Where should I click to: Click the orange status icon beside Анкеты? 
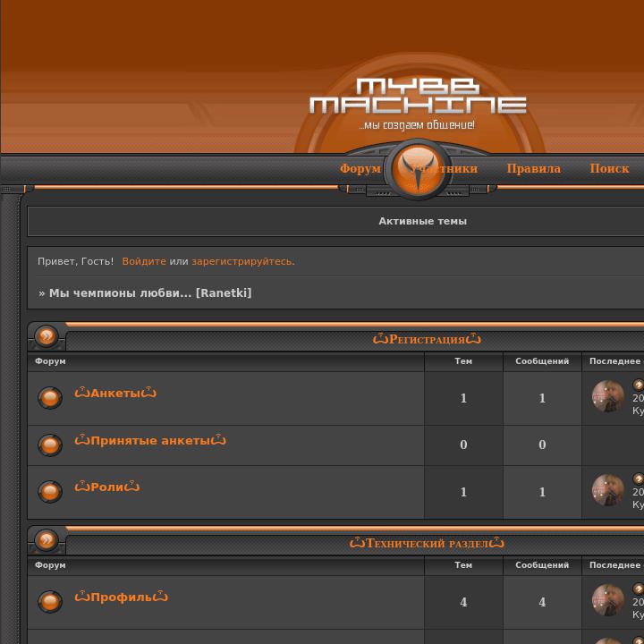(x=50, y=397)
